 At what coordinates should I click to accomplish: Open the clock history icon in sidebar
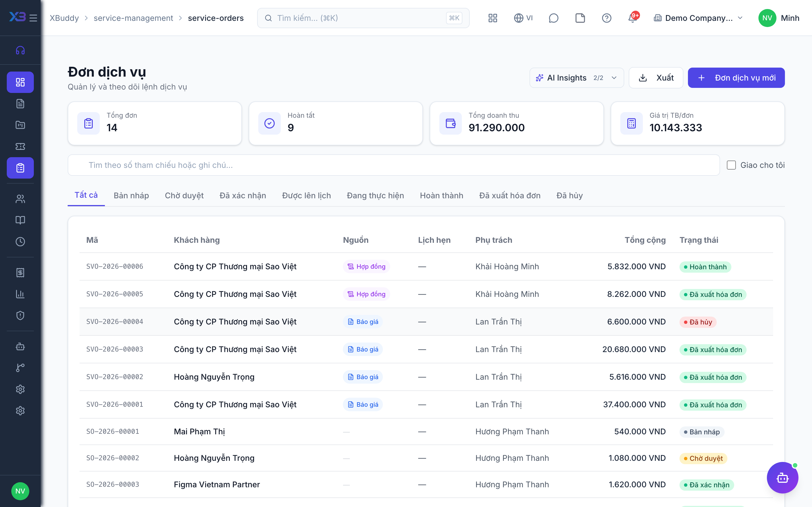pyautogui.click(x=20, y=241)
